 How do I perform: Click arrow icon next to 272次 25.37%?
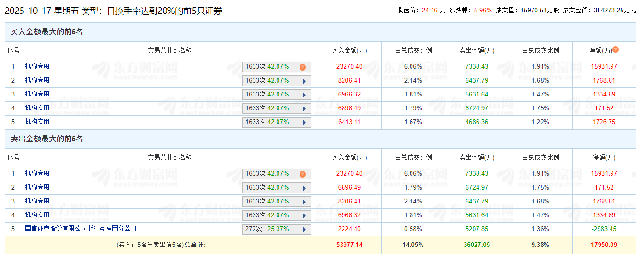(304, 230)
